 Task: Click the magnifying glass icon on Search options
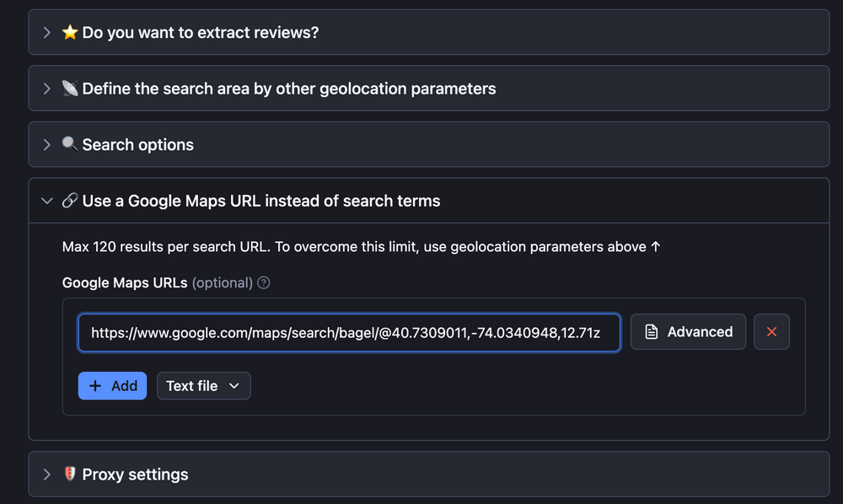coord(70,144)
